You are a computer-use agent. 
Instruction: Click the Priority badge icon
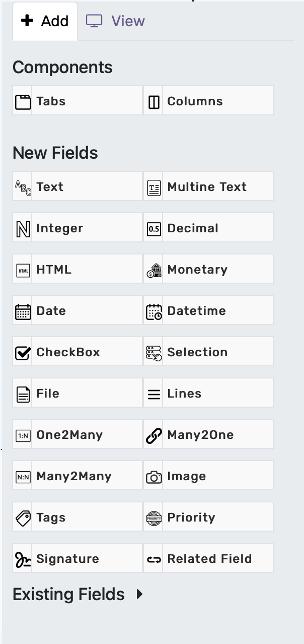[x=154, y=518]
